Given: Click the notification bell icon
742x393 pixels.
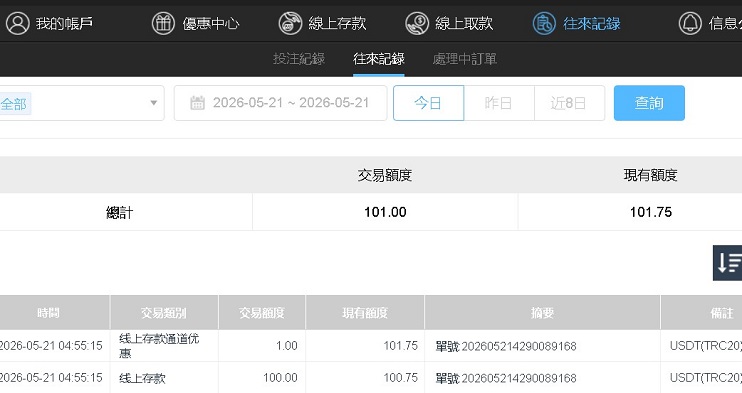Looking at the screenshot, I should 690,23.
